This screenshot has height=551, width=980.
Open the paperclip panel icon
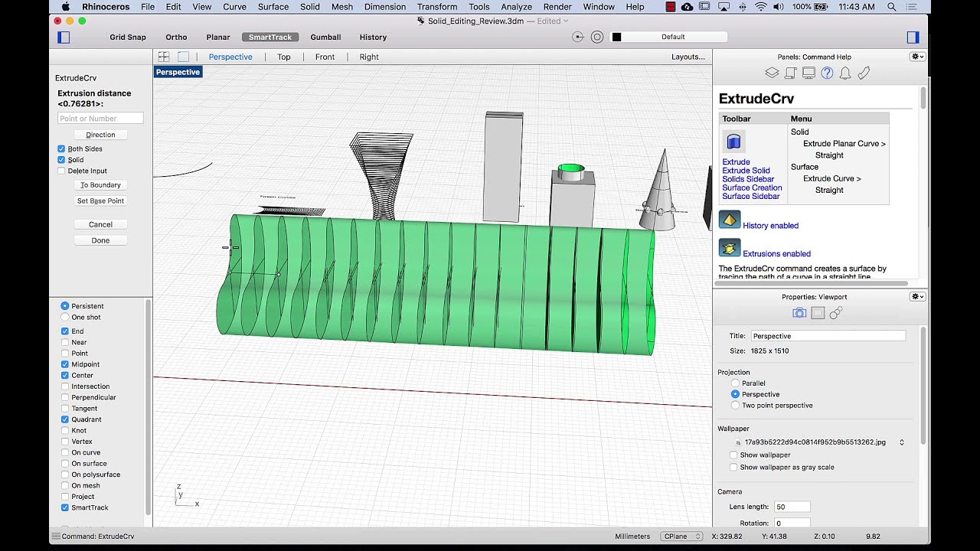click(x=864, y=73)
